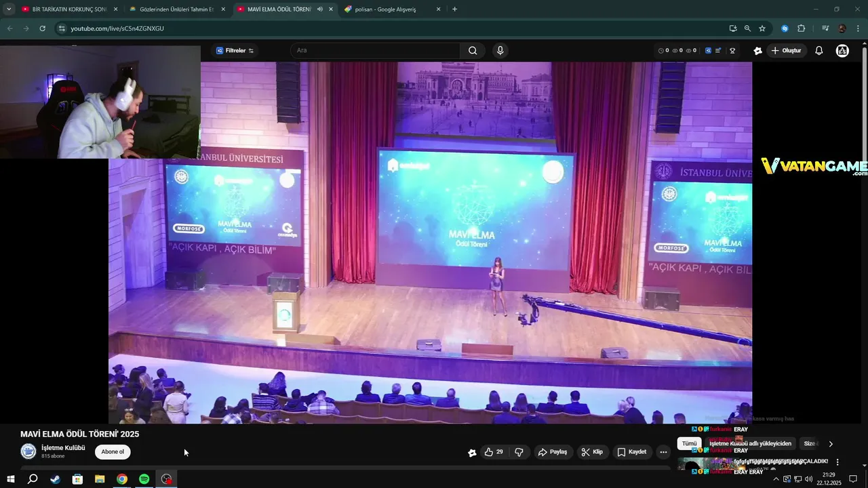This screenshot has height=488, width=868.
Task: Open the İşletme Kulübü channel name link
Action: (x=63, y=448)
